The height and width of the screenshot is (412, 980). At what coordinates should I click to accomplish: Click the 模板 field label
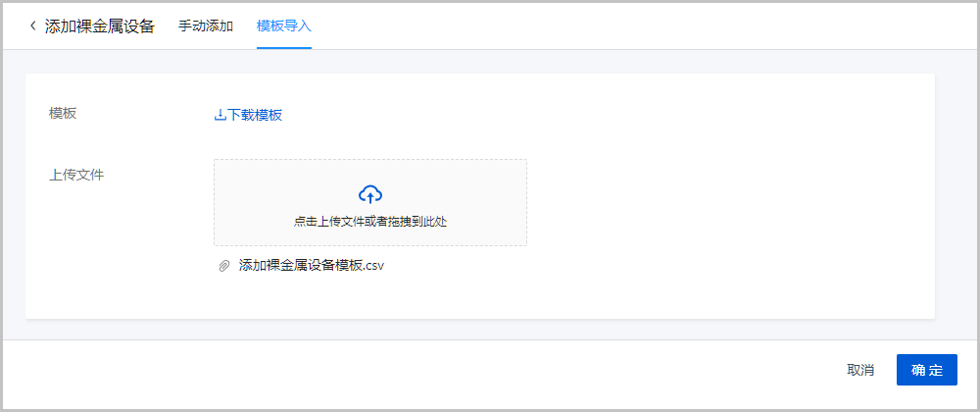pos(63,114)
